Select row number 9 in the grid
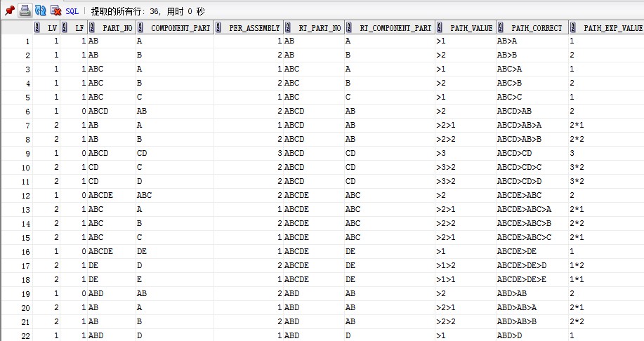Viewport: 644px width, 341px height. pos(18,154)
